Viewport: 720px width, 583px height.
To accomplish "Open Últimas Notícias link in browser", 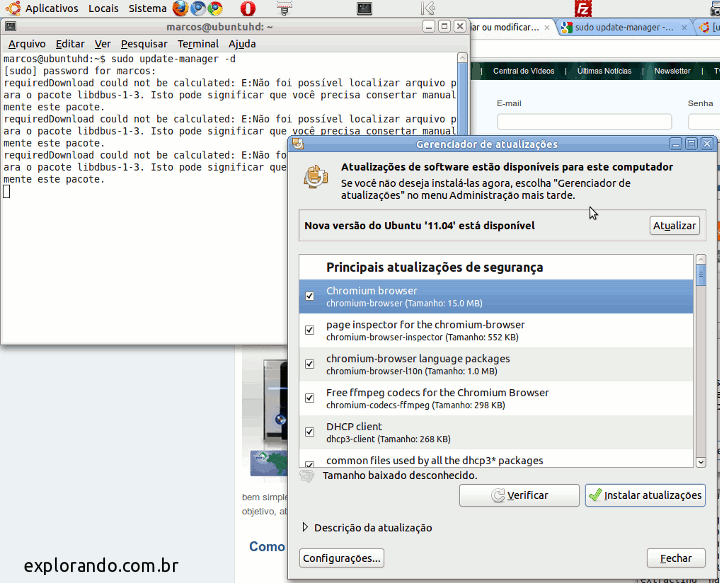I will point(604,71).
